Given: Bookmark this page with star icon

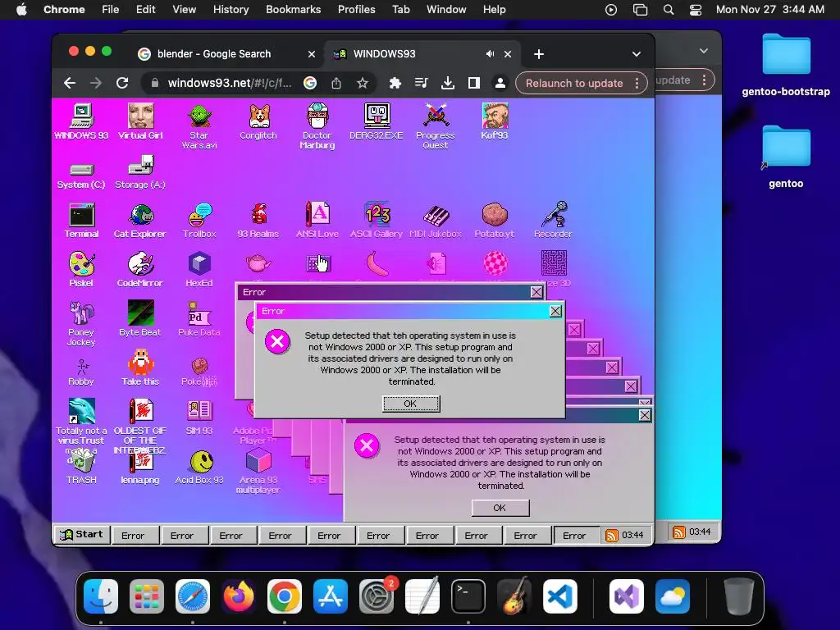Looking at the screenshot, I should click(x=363, y=83).
